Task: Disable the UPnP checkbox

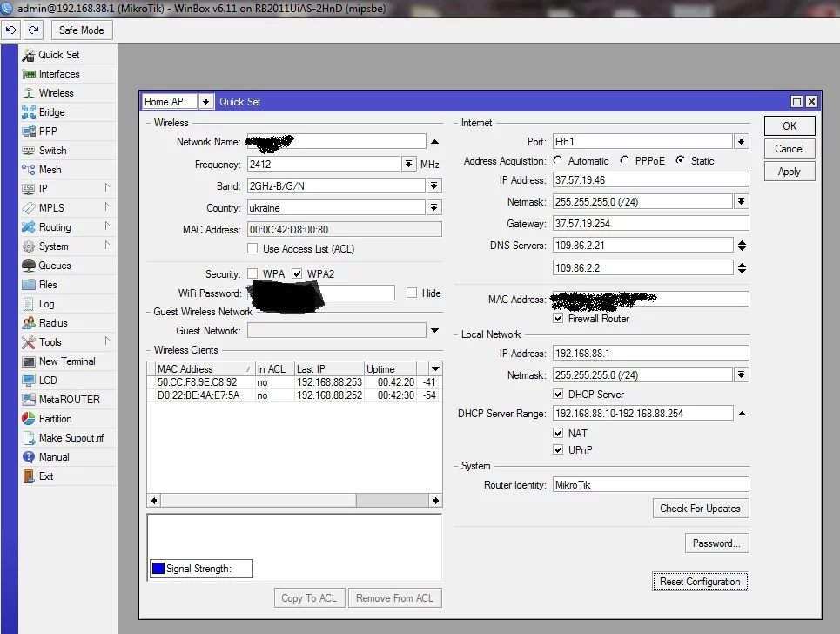Action: pos(559,449)
